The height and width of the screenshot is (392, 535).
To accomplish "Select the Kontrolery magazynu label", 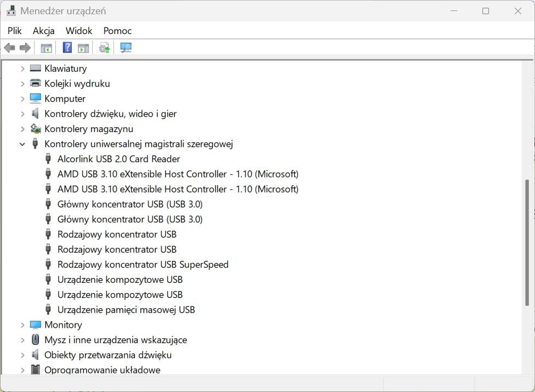I will click(x=89, y=129).
